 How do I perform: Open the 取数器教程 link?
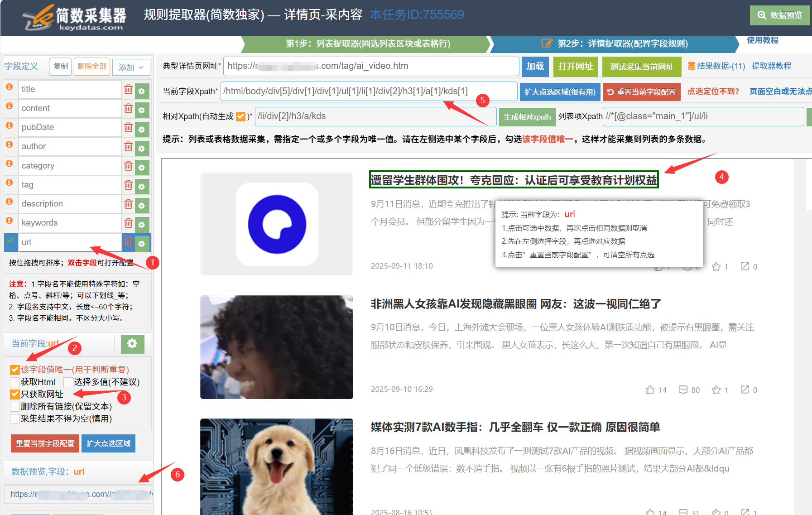(771, 66)
